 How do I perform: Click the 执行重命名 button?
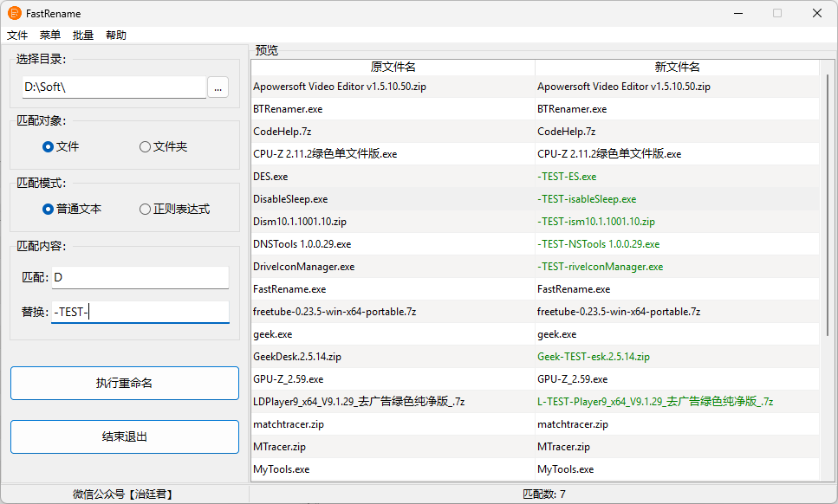[125, 384]
